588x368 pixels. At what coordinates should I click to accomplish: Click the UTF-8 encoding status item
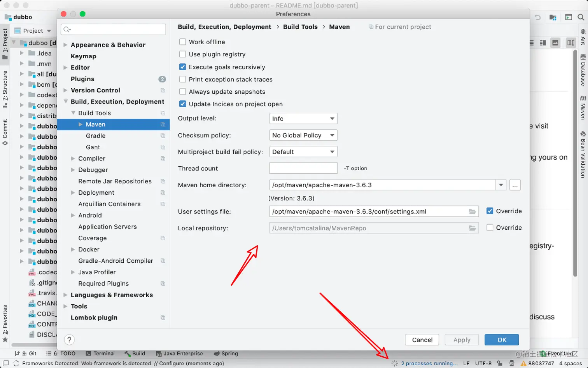483,363
